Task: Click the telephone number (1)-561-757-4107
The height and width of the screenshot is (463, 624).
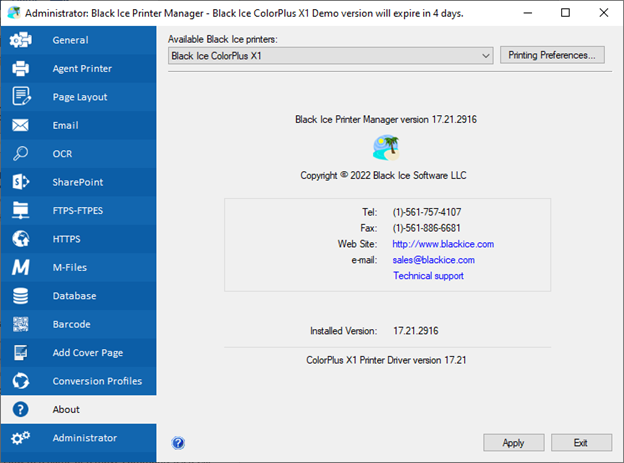Action: tap(427, 212)
